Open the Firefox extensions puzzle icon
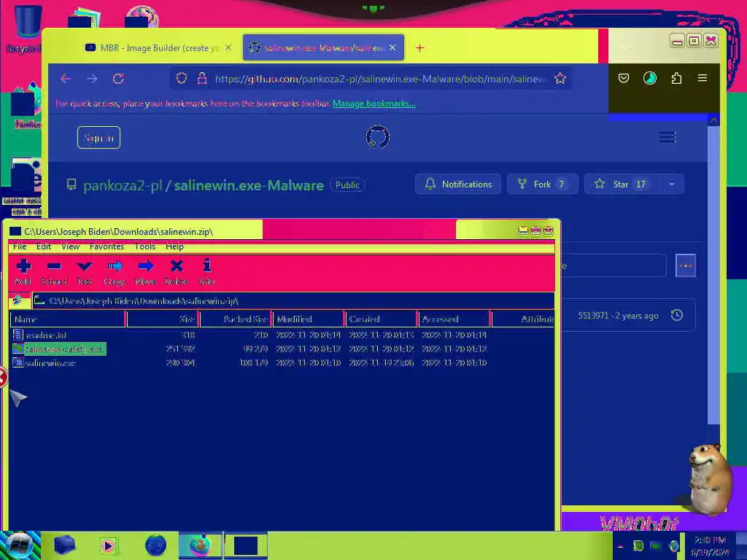 tap(676, 78)
